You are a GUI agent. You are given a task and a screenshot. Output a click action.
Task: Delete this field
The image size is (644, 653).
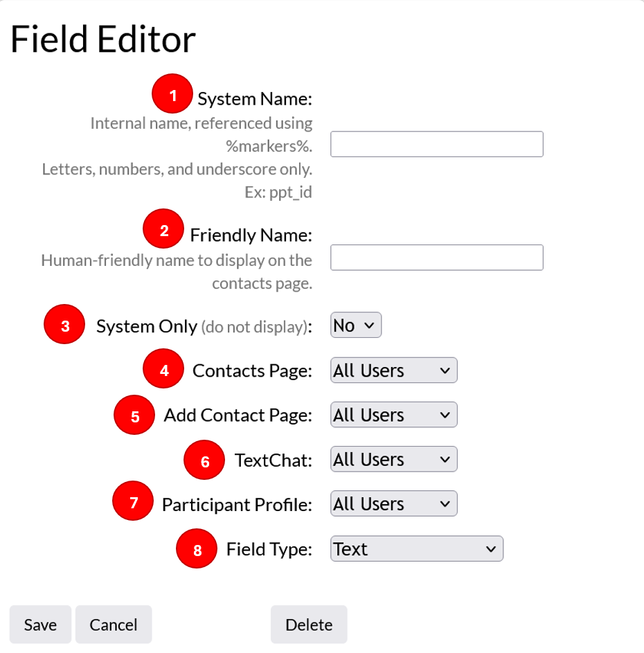coord(309,625)
